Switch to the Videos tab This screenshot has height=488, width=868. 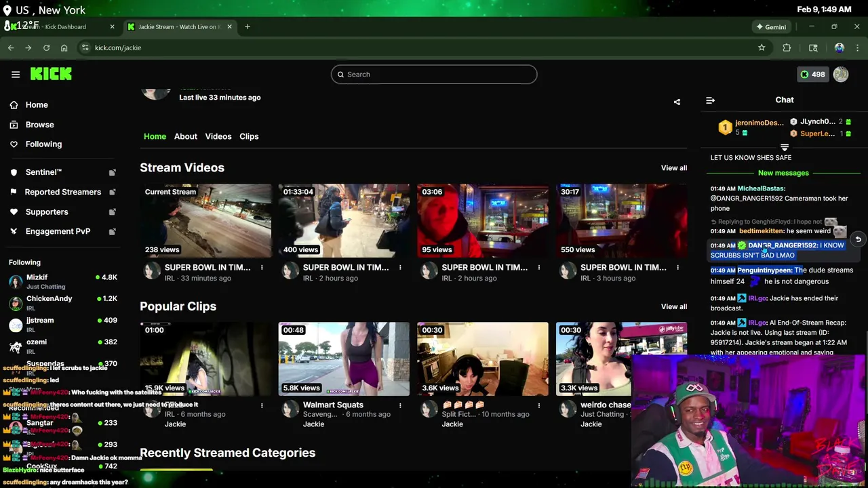[x=218, y=136]
